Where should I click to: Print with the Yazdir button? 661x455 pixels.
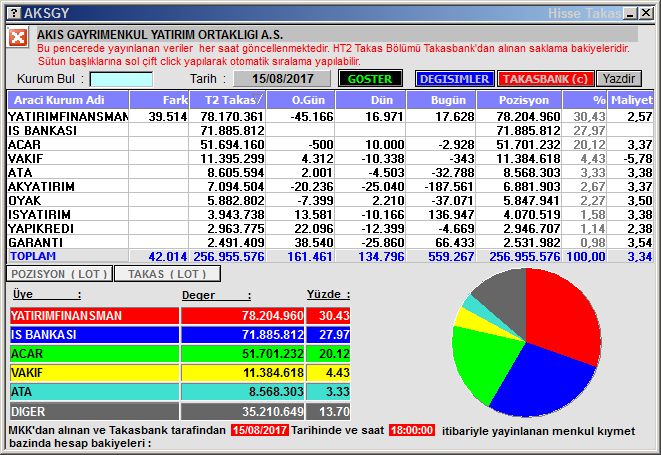[x=618, y=79]
